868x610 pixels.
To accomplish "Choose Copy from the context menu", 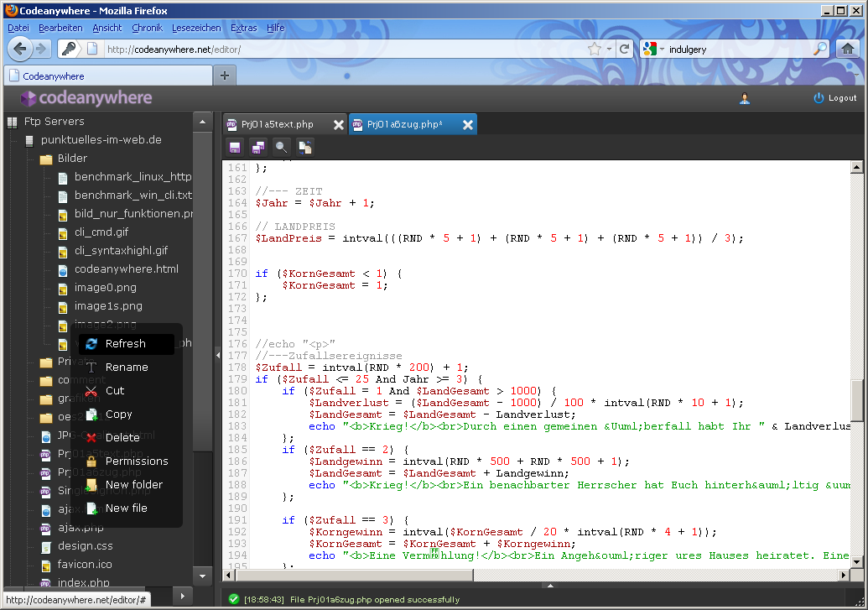I will pyautogui.click(x=126, y=414).
